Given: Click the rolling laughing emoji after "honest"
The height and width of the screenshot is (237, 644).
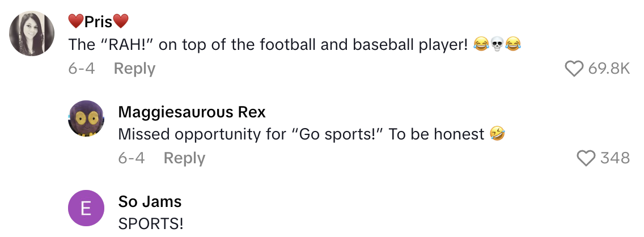Looking at the screenshot, I should [x=498, y=134].
